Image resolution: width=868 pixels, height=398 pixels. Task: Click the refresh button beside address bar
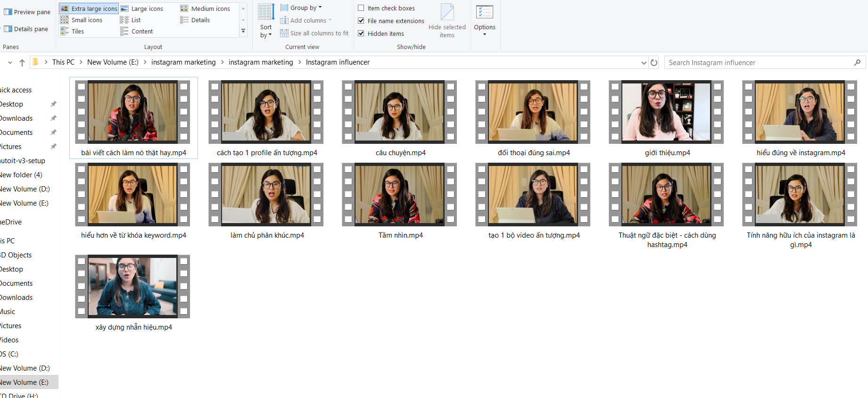654,62
